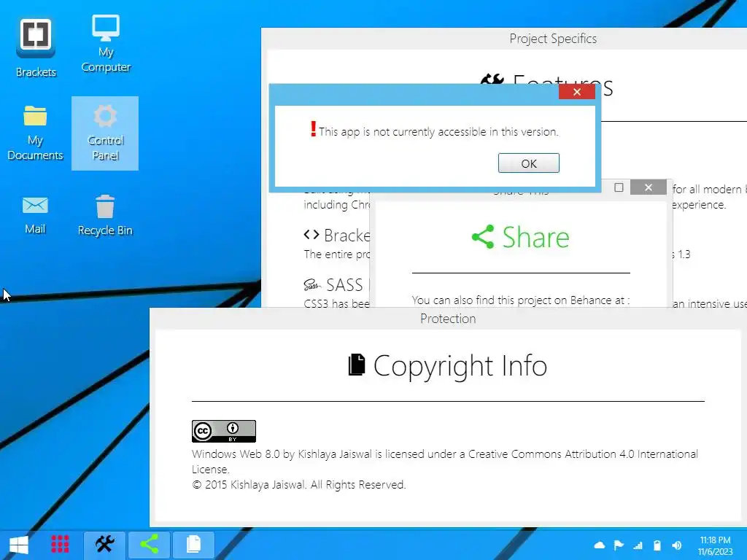Click the green share icon in Share window
Screen dimensions: 747x560
tap(483, 237)
